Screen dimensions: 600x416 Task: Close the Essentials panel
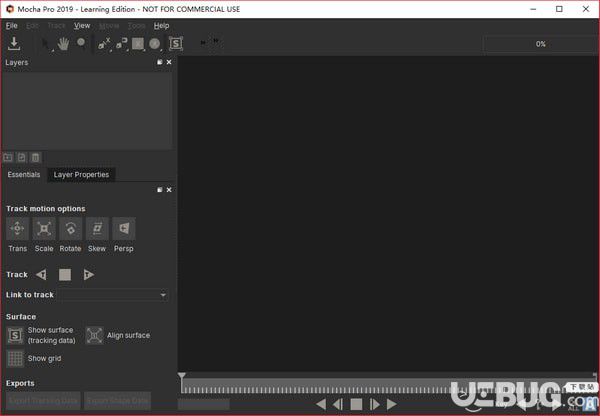click(x=169, y=190)
